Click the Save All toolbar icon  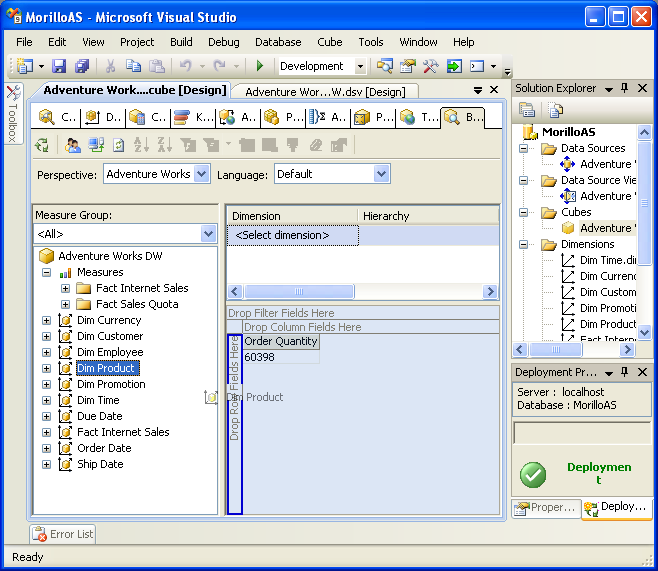[82, 66]
